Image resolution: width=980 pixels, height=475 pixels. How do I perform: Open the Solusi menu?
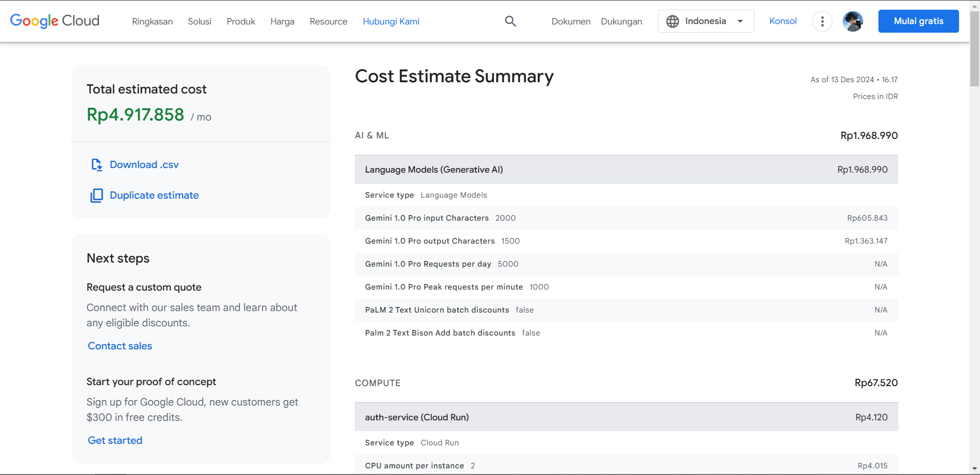(x=200, y=21)
